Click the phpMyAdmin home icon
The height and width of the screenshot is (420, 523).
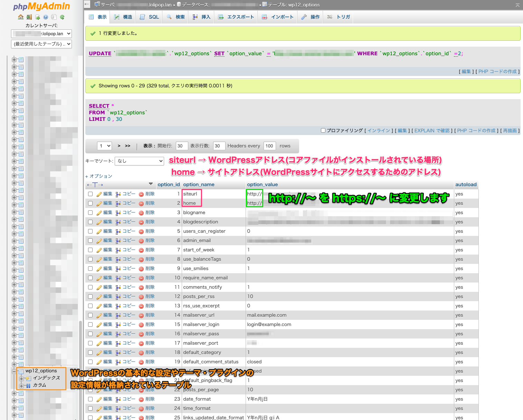pyautogui.click(x=21, y=17)
